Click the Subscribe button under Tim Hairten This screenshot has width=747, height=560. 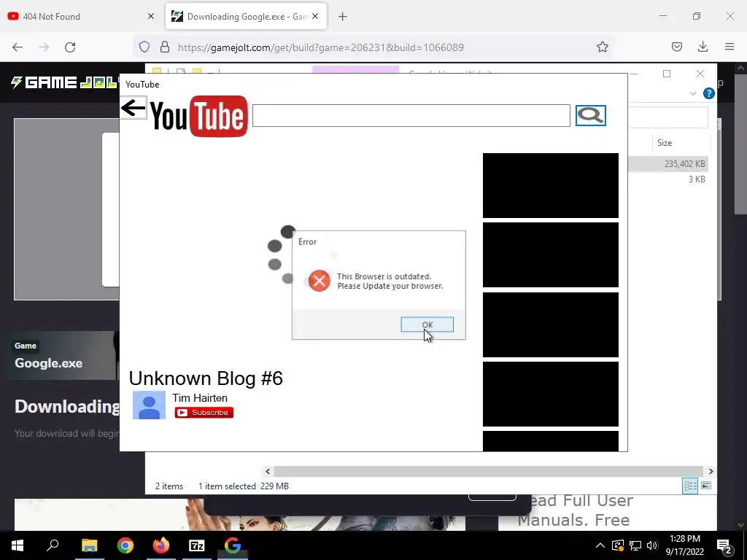tap(204, 413)
